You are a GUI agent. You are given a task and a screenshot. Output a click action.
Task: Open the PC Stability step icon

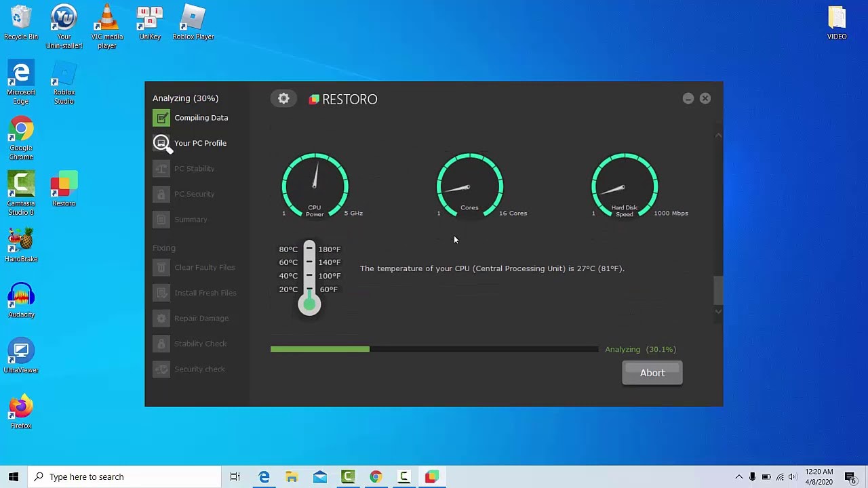point(161,168)
